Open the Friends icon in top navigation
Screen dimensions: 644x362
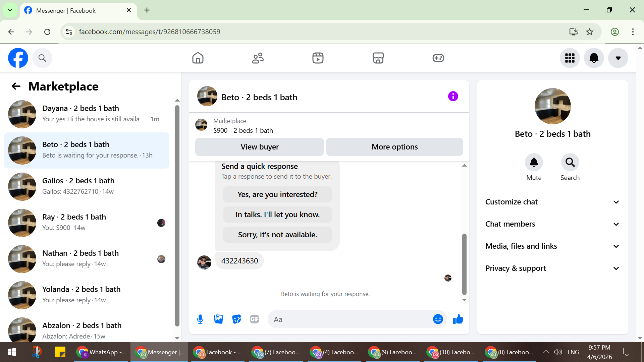click(x=258, y=58)
